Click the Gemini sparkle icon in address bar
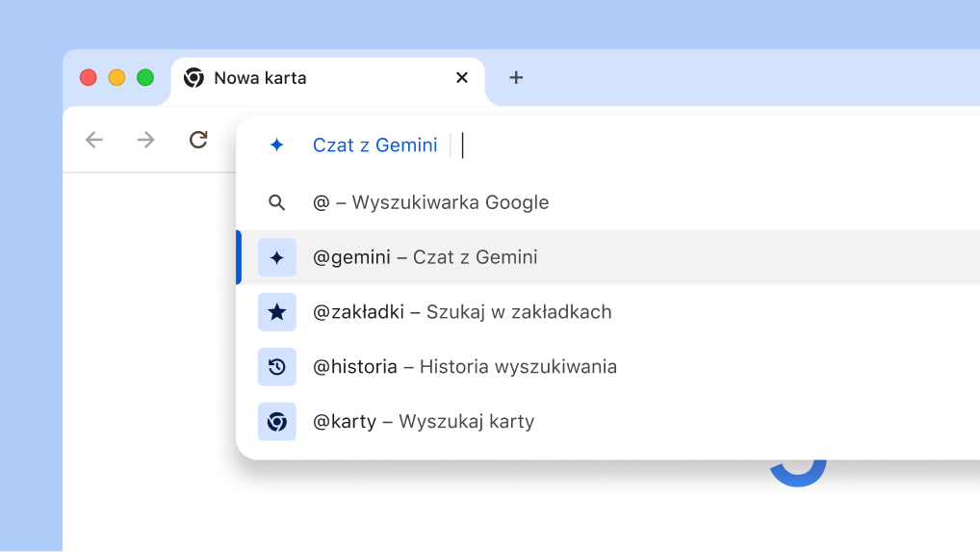 (x=277, y=145)
